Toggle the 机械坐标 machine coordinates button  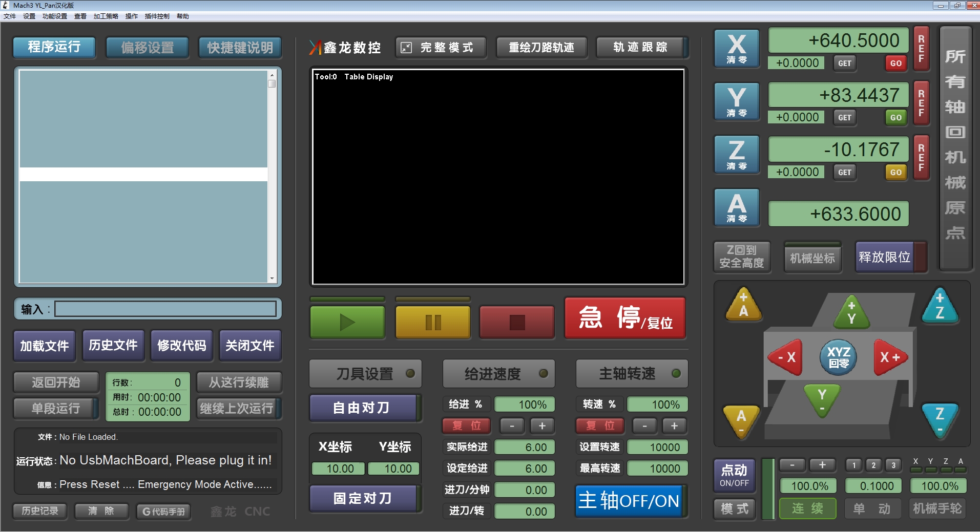tap(812, 258)
